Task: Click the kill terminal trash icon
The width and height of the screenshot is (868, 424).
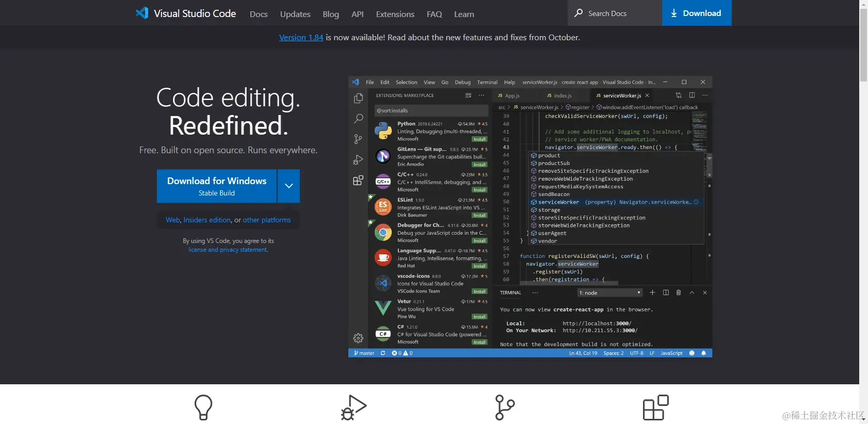Action: click(679, 292)
